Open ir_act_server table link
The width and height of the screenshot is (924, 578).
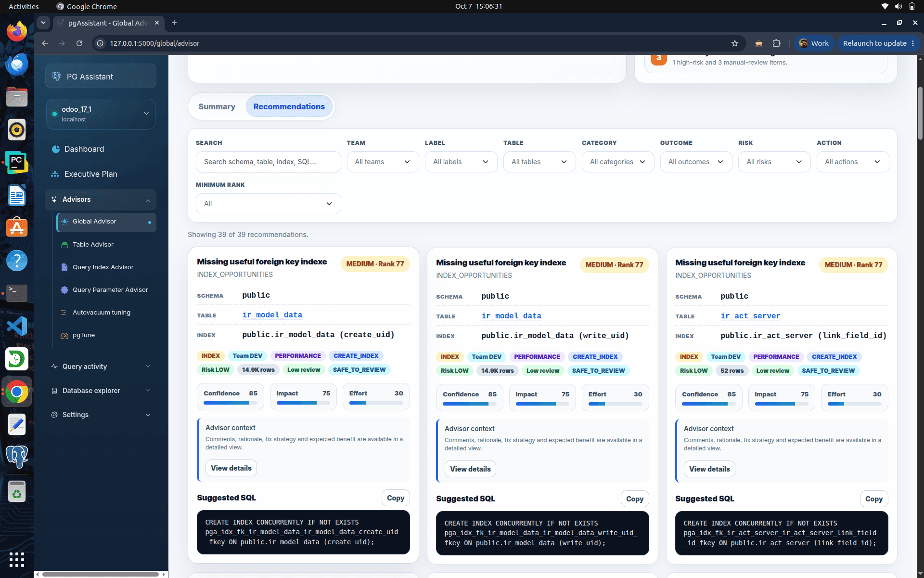[750, 316]
